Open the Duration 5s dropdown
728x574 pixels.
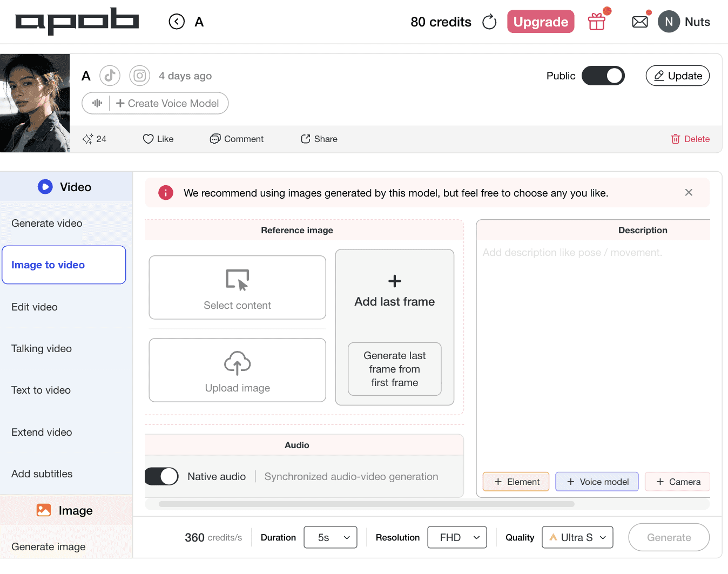pos(331,537)
